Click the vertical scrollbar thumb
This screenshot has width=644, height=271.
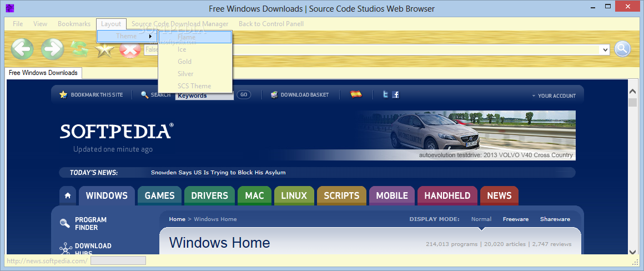[x=633, y=102]
